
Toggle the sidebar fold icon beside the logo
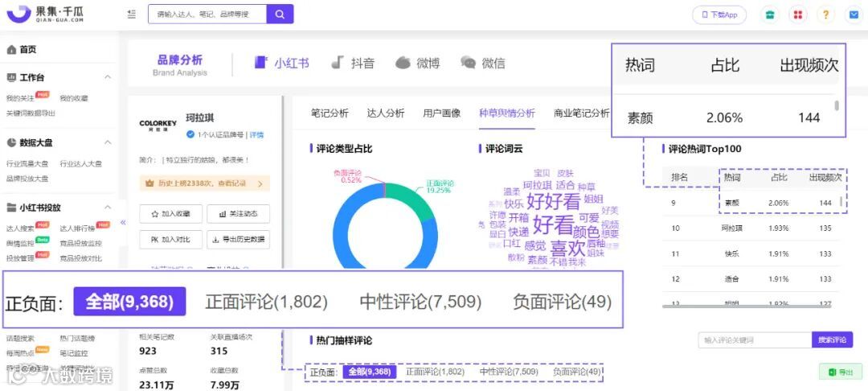coord(132,14)
